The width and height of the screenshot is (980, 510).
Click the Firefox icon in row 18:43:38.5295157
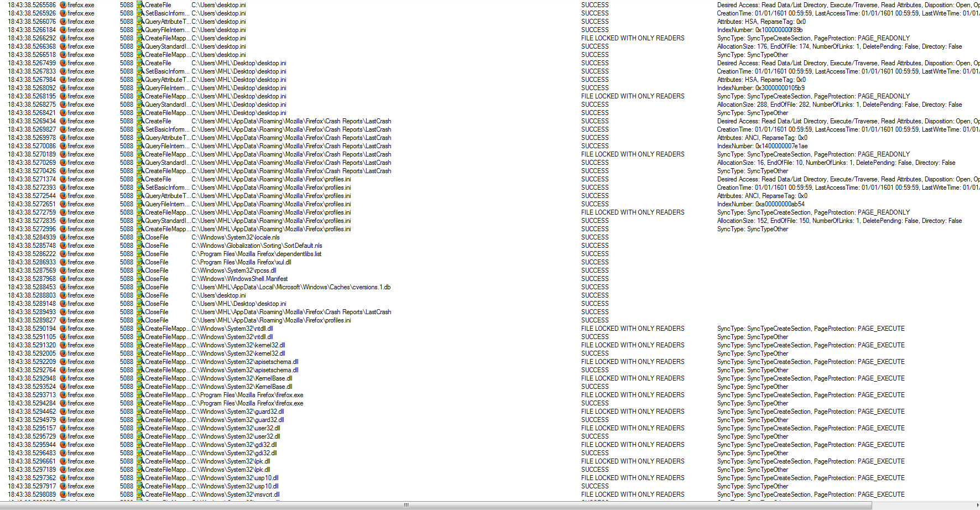coord(63,428)
